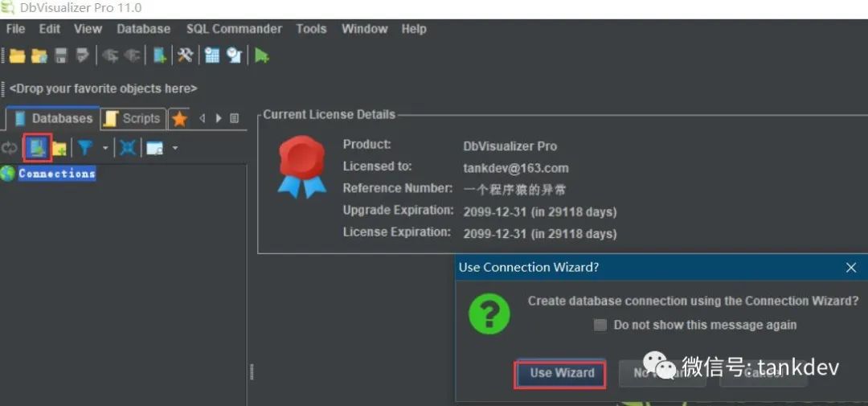Screen dimensions: 868x406
Task: Click the window with magnifier view icon
Action: coord(154,148)
